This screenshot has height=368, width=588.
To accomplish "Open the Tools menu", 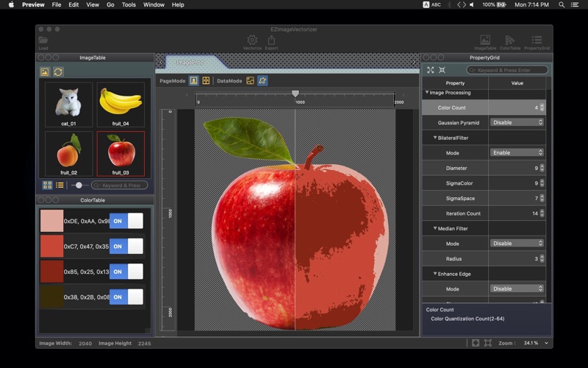I will 129,5.
